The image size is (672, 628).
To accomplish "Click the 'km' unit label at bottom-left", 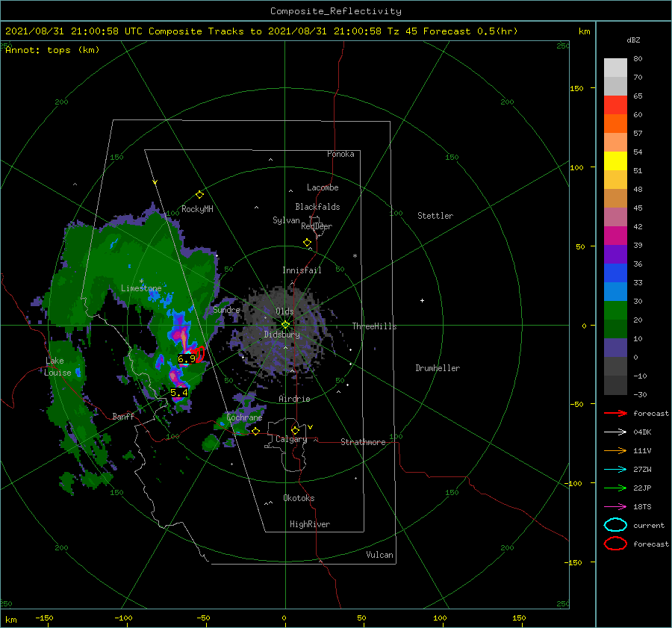I will 11,620.
